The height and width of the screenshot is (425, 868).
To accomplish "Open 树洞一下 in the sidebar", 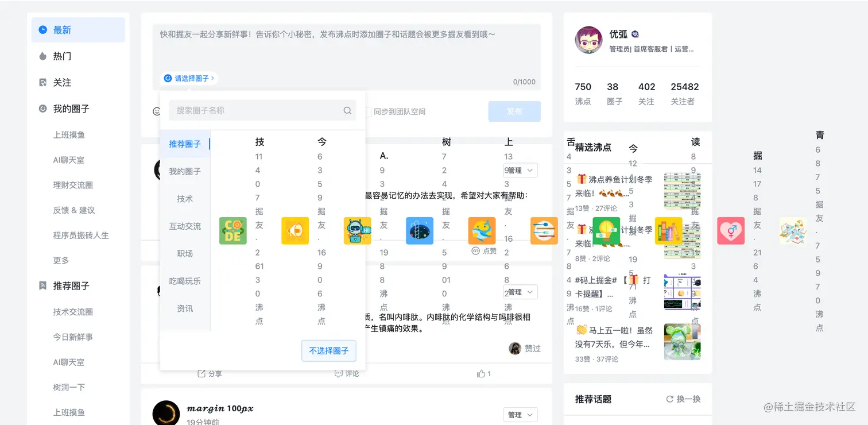I will click(x=69, y=388).
